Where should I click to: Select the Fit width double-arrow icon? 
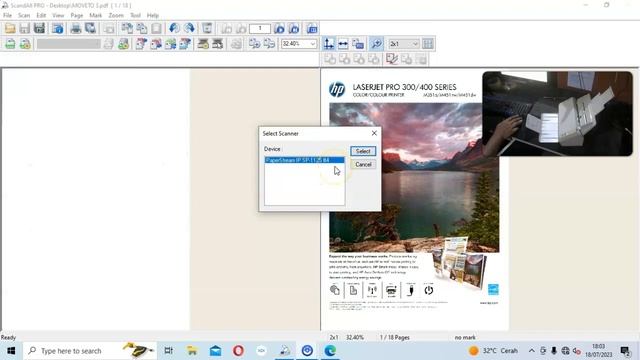point(343,44)
